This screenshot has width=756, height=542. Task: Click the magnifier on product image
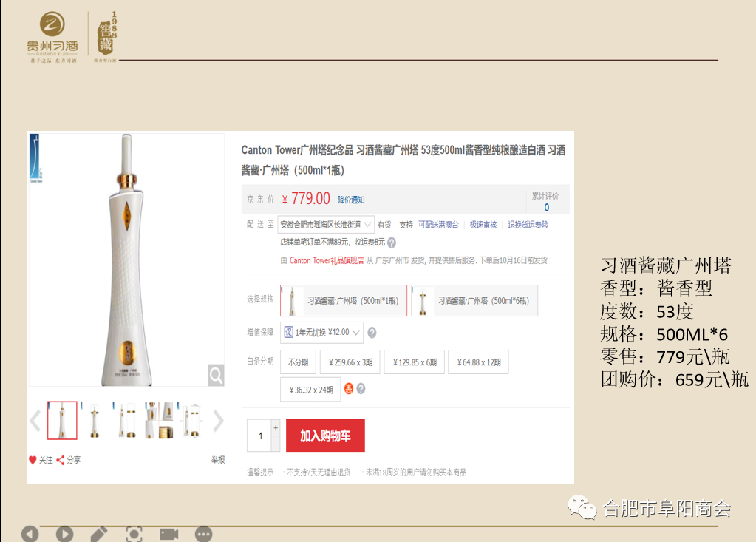(216, 375)
